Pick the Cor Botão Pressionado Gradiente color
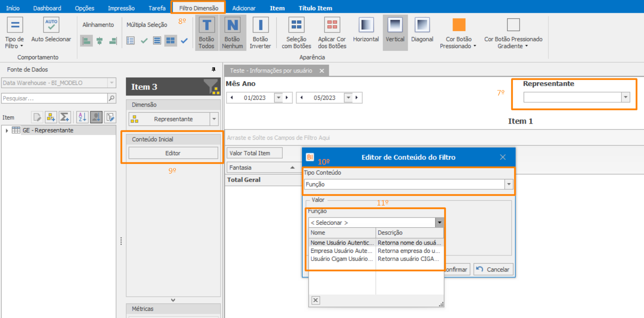This screenshot has height=318, width=644. click(x=513, y=25)
